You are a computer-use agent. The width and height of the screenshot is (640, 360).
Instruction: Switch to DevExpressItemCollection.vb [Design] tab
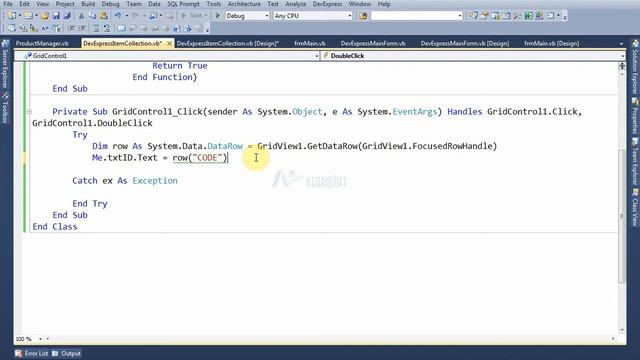point(228,43)
